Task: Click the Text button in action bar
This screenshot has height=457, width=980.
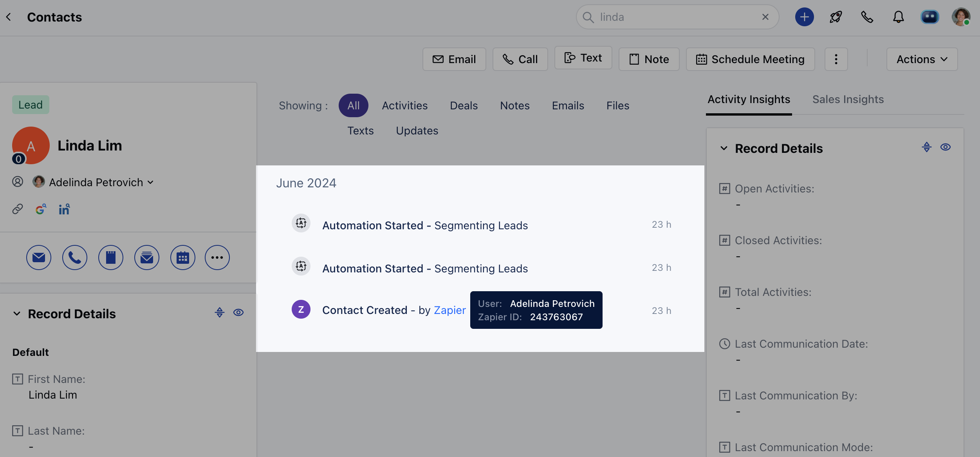Action: [583, 58]
